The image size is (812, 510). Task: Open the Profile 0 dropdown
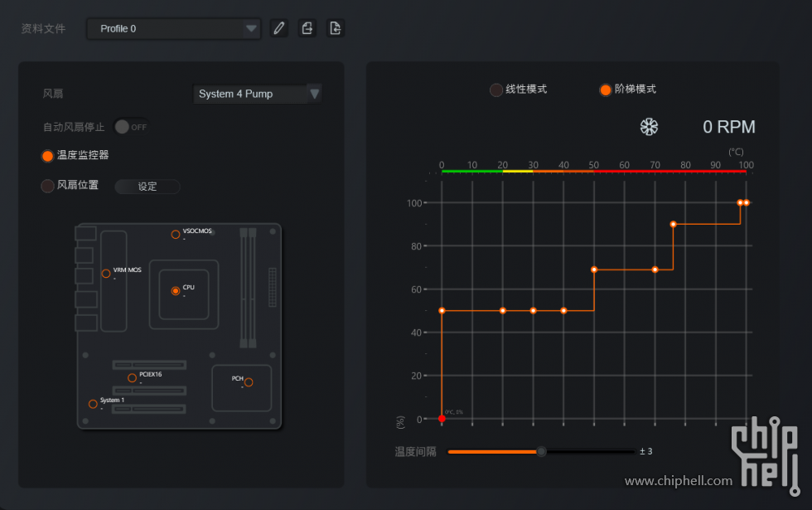(173, 28)
